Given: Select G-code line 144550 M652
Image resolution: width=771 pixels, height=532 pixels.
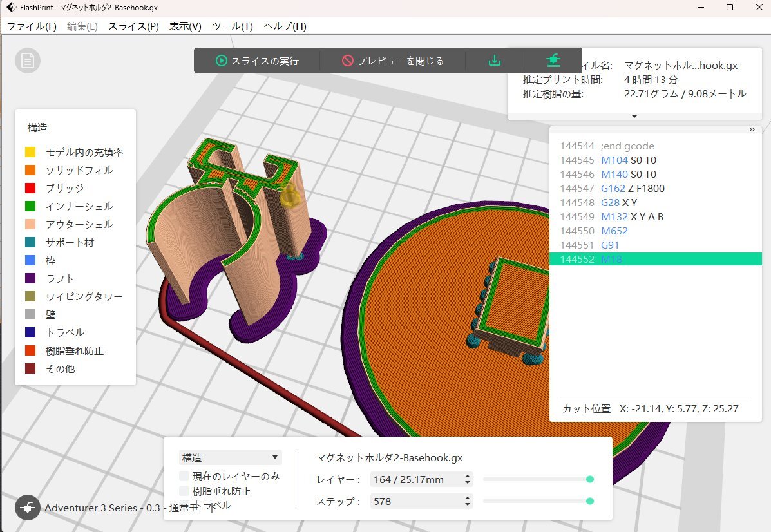Looking at the screenshot, I should tap(656, 231).
